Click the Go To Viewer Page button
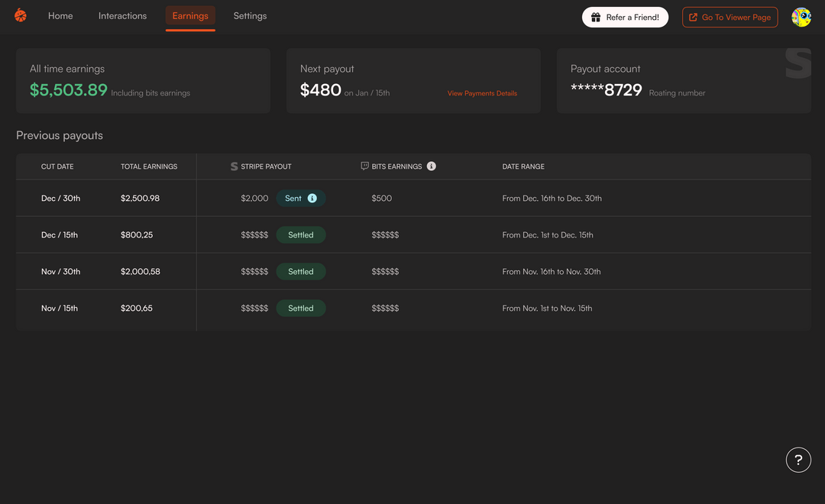This screenshot has height=504, width=825. [x=730, y=16]
